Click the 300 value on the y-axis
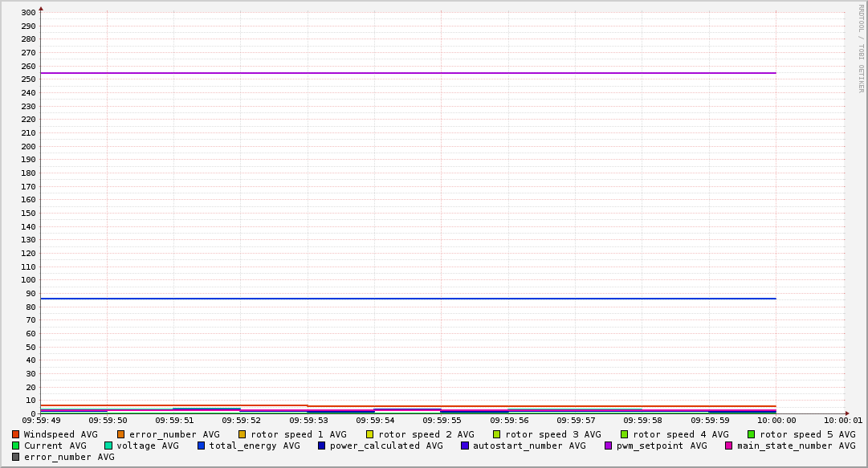This screenshot has height=468, width=868. 28,12
